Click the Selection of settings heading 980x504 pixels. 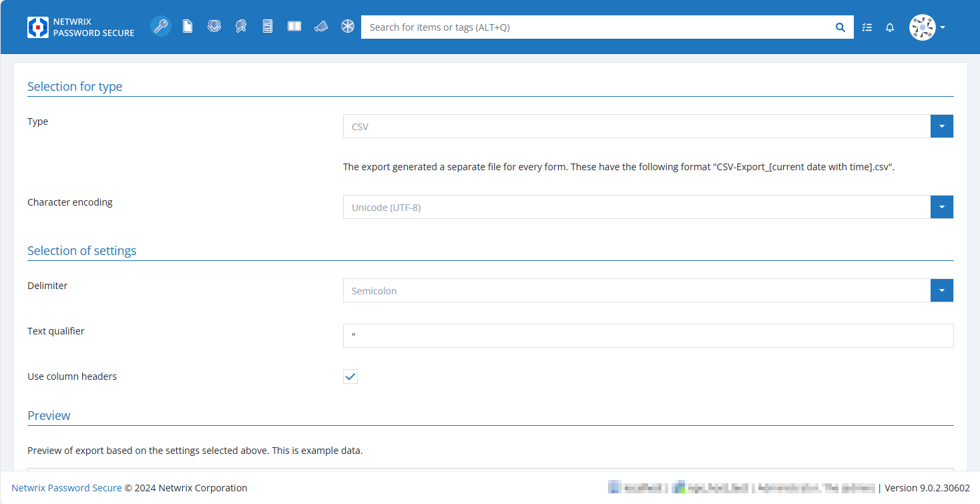(x=81, y=250)
